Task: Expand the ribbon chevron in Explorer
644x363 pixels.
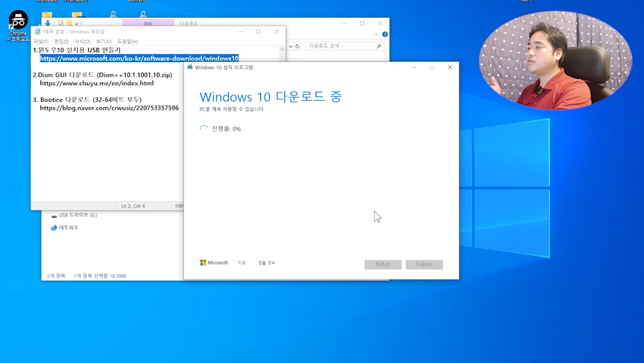Action: 377,35
